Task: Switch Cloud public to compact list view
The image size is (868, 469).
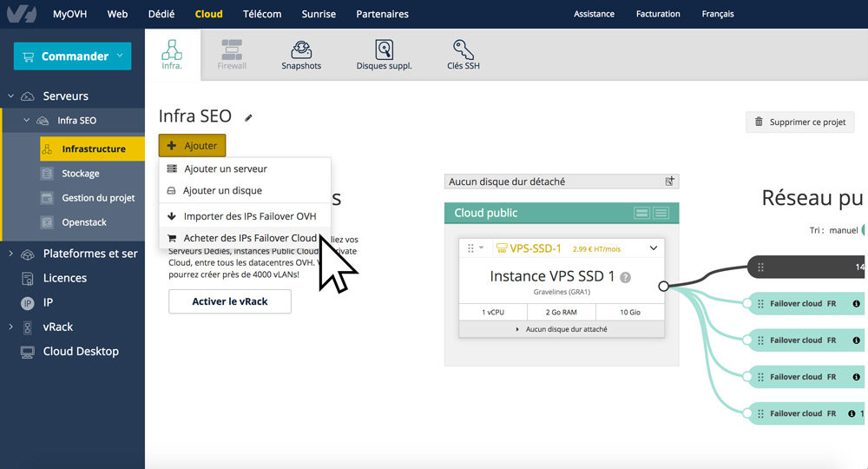Action: pyautogui.click(x=661, y=213)
